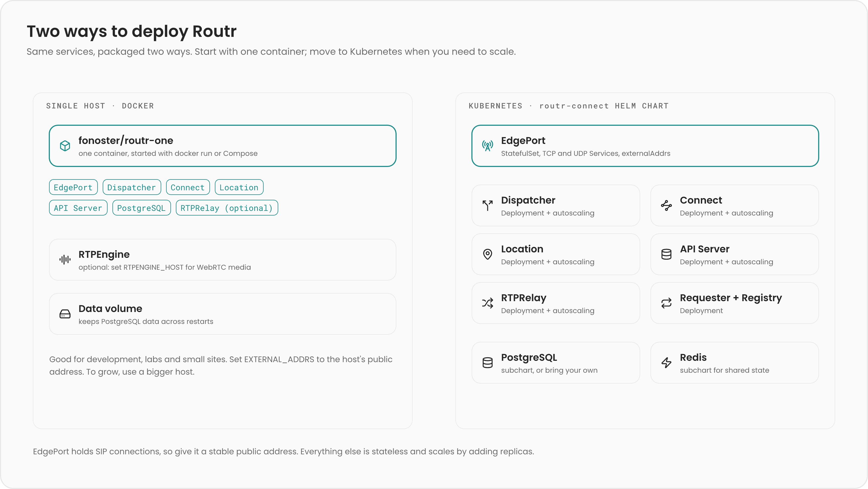Click the EdgePort card heading in Kubernetes panel
This screenshot has height=489, width=868.
(x=523, y=140)
